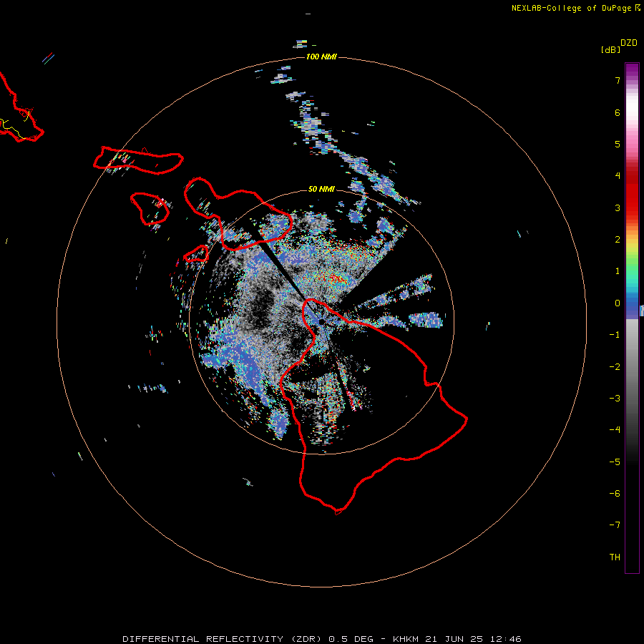Click the radar site dot at the rings' center

coord(321,322)
